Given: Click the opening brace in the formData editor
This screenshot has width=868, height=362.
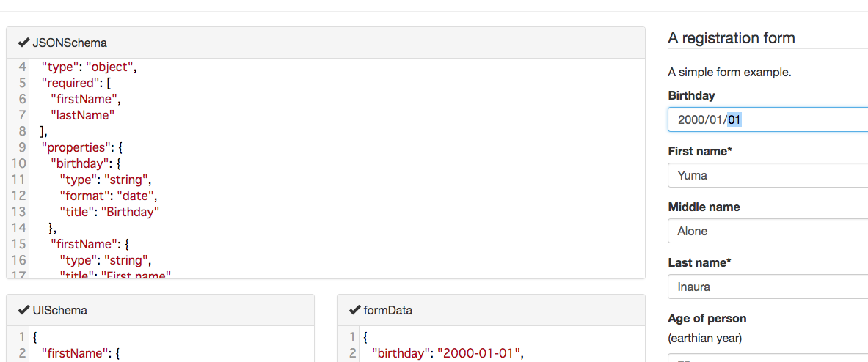Looking at the screenshot, I should pos(366,336).
